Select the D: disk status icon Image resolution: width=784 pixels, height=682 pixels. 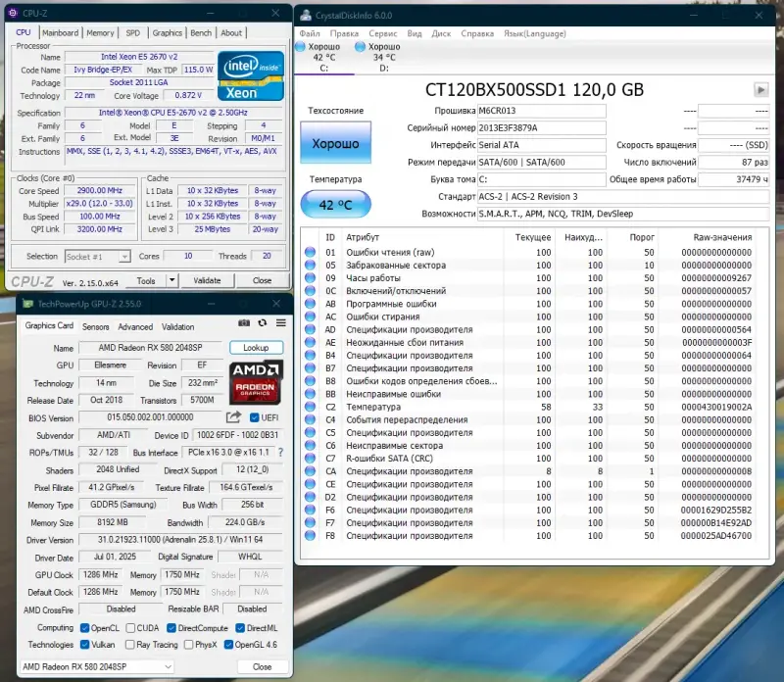point(361,47)
